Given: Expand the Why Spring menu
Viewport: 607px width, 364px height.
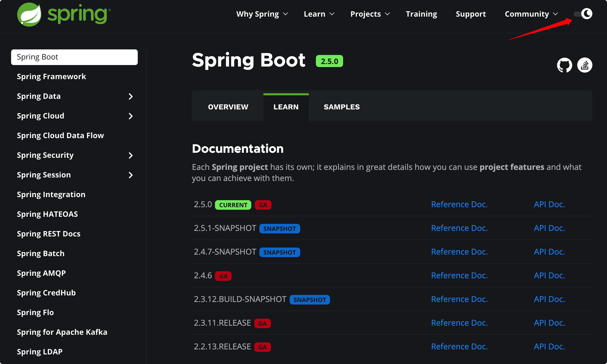Looking at the screenshot, I should pyautogui.click(x=262, y=14).
